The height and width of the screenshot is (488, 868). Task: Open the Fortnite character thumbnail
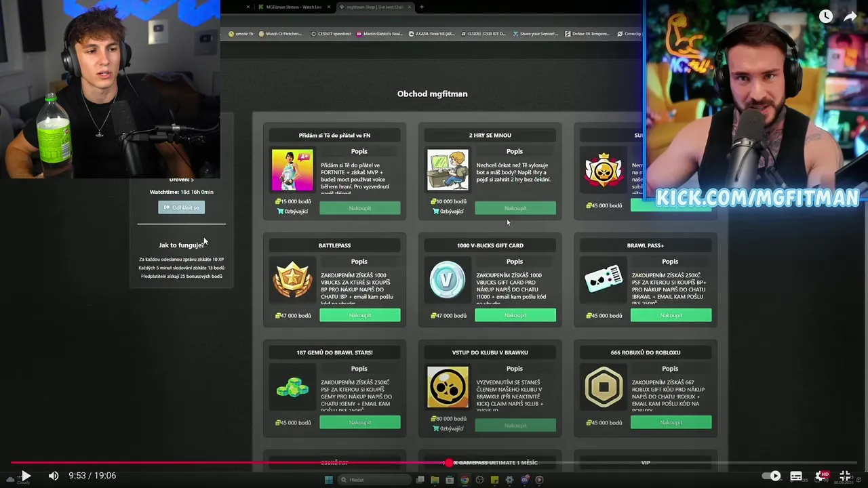coord(292,170)
